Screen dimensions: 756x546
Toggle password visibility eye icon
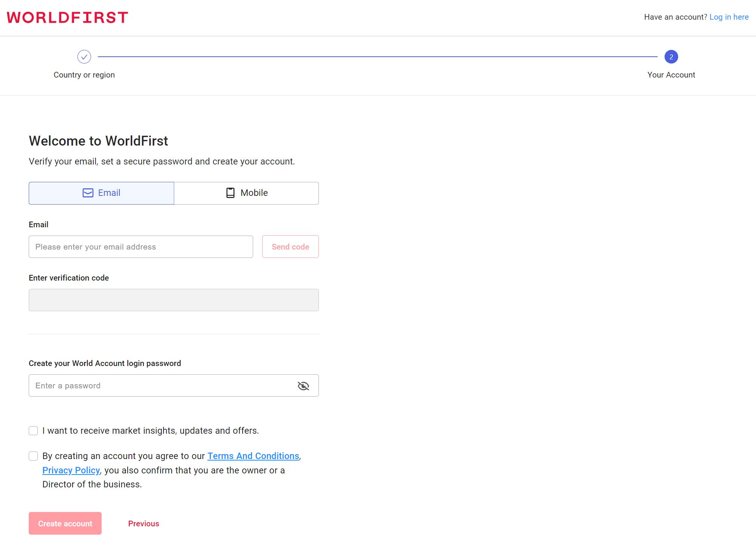click(x=303, y=386)
